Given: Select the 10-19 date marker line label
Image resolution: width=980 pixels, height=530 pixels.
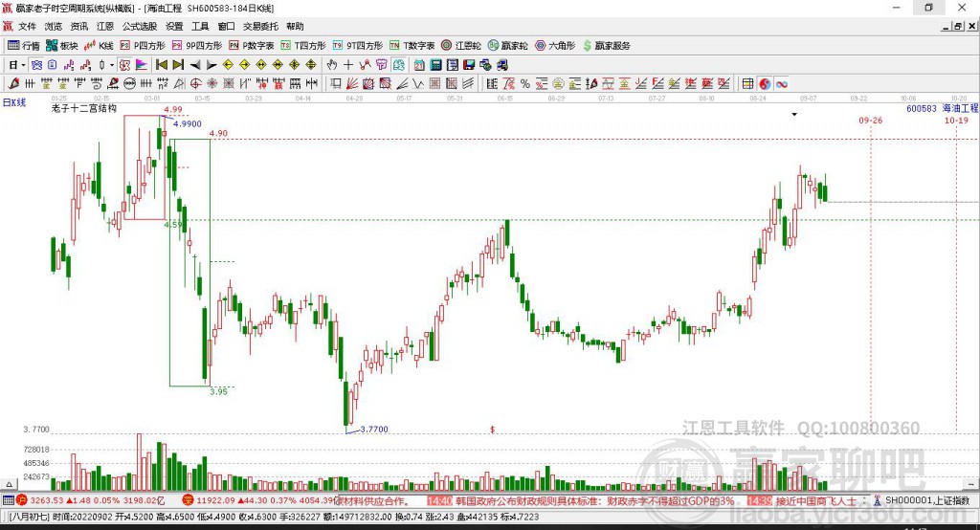Looking at the screenshot, I should (x=956, y=120).
